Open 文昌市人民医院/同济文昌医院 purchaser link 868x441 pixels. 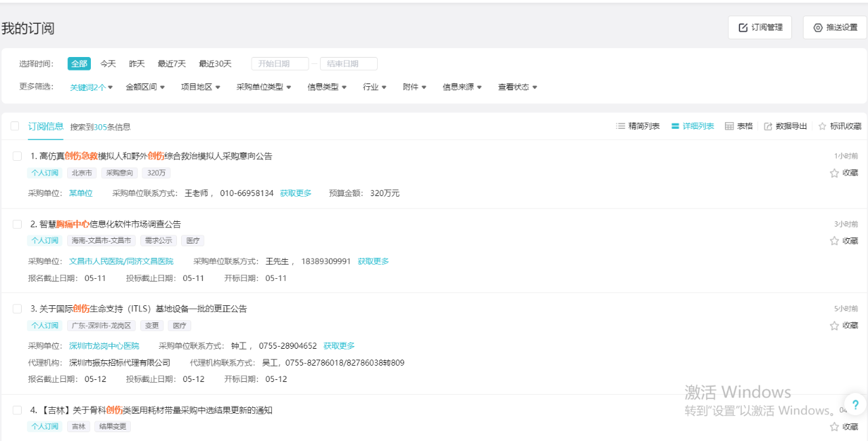coord(121,261)
